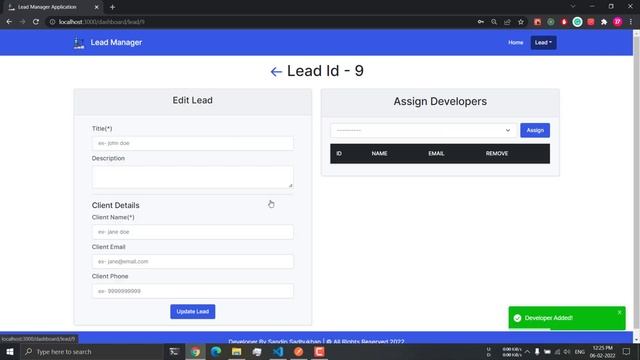Open the saved passwords key icon
640x360 pixels.
pos(481,22)
